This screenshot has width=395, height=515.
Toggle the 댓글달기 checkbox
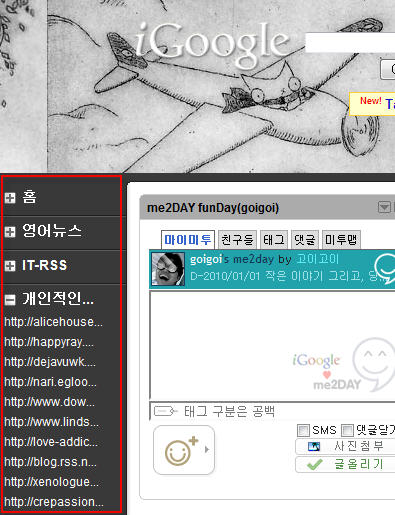click(x=347, y=430)
